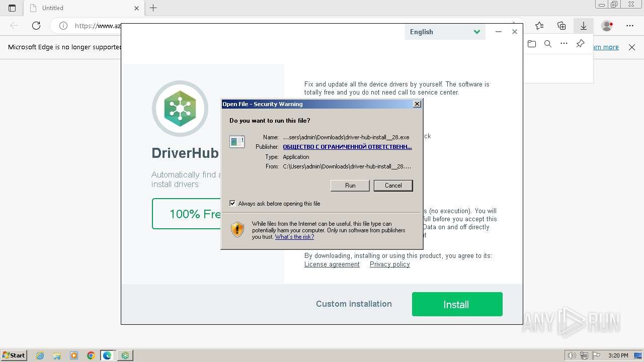The width and height of the screenshot is (644, 362).
Task: Open Windows Media Player taskbar icon
Action: pos(74,355)
